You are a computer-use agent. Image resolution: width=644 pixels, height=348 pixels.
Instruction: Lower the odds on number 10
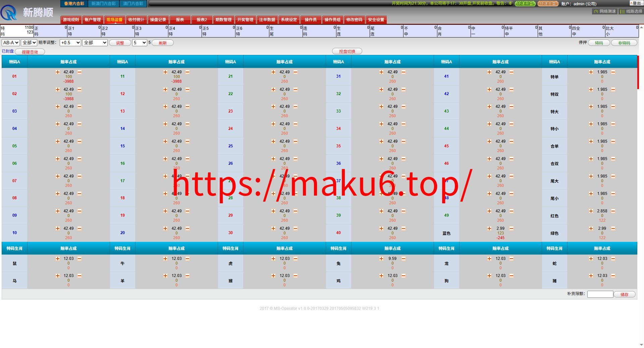coord(79,228)
